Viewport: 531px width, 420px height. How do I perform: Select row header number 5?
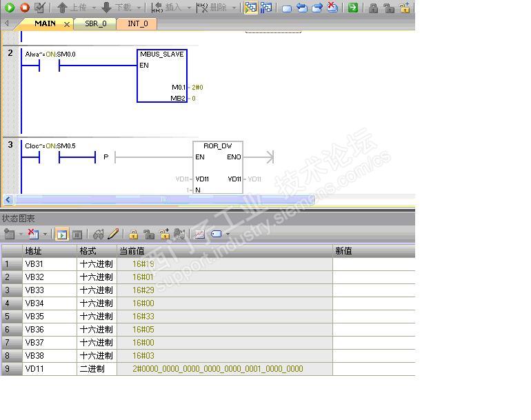tap(12, 317)
